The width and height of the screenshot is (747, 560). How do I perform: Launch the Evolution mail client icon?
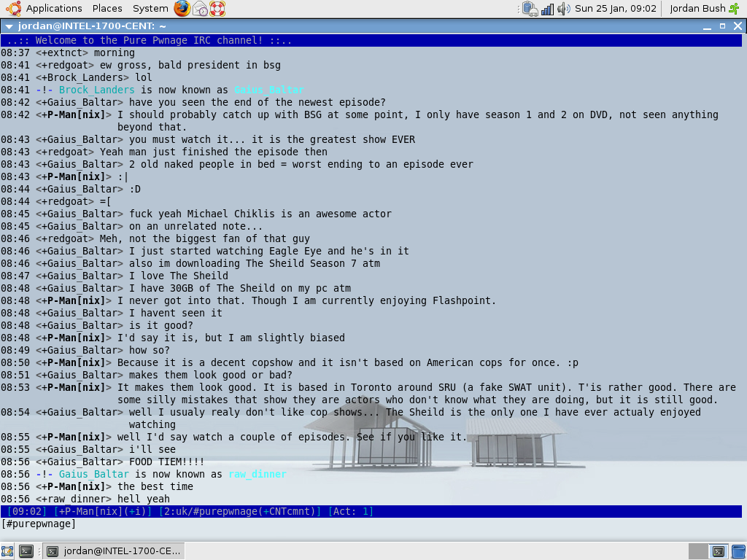[x=200, y=9]
